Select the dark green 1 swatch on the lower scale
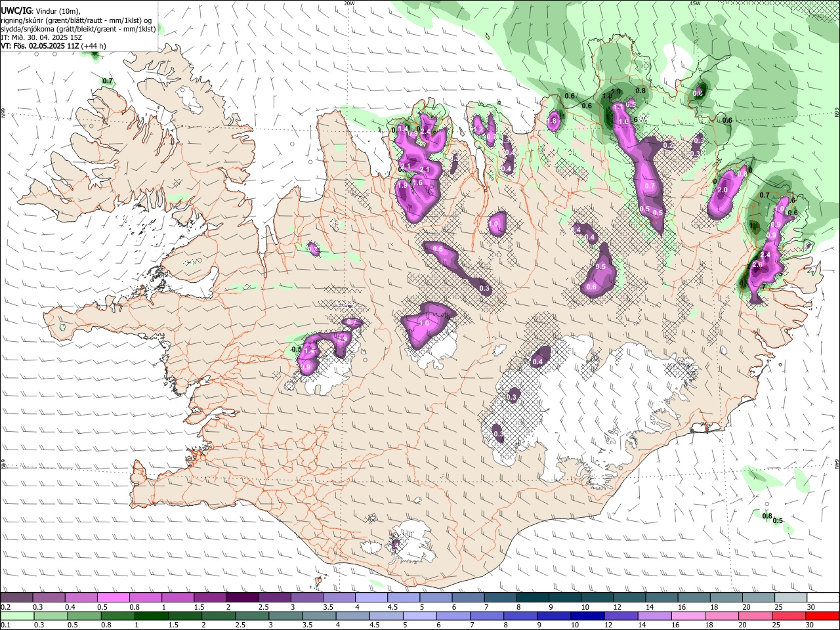840x630 pixels. tap(151, 616)
